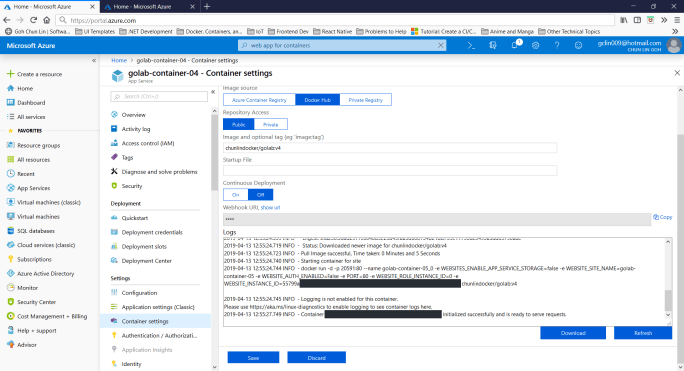Screen dimensions: 684x371
Task: Refresh the container logs
Action: [643, 333]
